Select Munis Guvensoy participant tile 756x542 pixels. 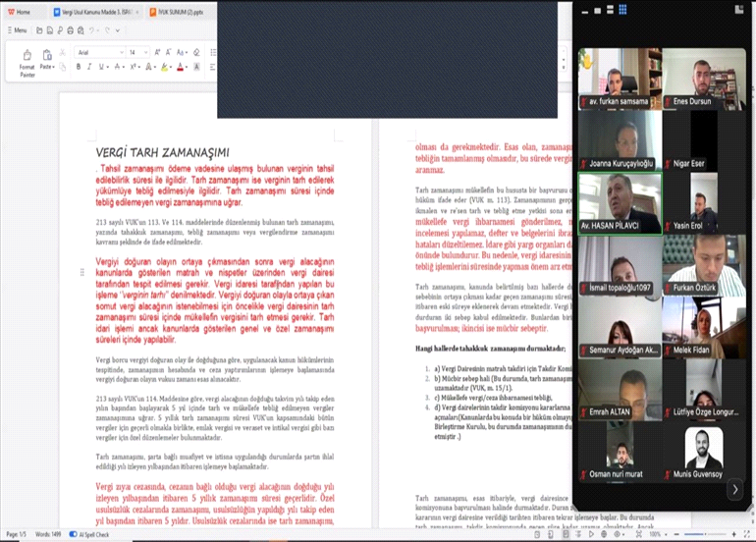coord(704,452)
